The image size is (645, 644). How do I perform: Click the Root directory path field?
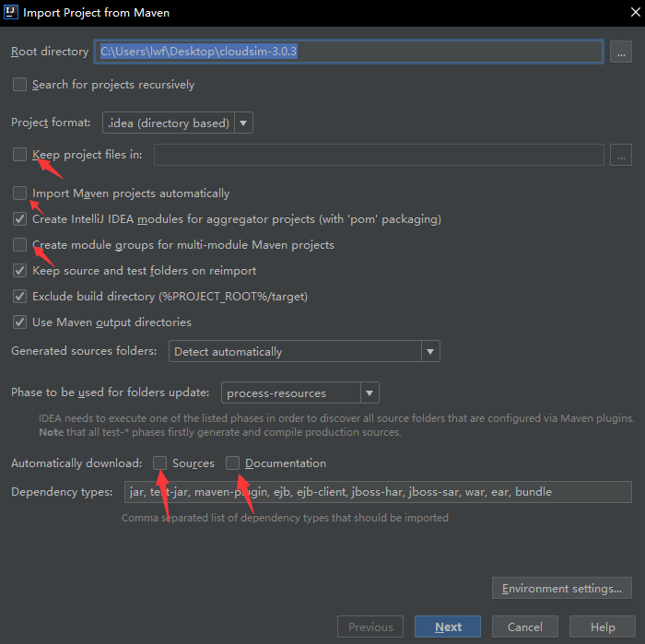[x=349, y=52]
